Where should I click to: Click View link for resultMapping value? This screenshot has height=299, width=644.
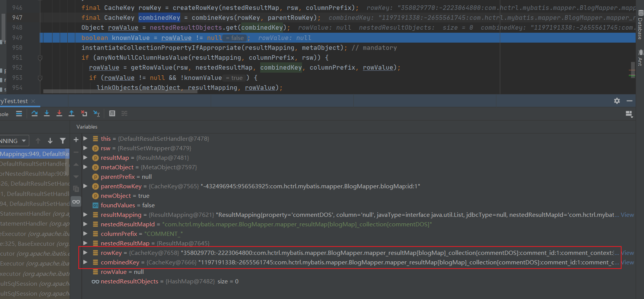(x=627, y=215)
